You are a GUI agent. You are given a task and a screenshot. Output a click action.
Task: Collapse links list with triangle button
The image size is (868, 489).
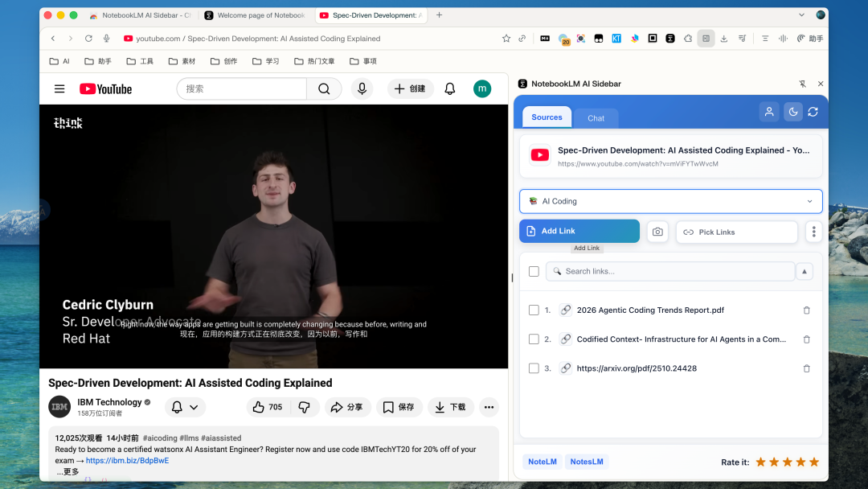[804, 271]
